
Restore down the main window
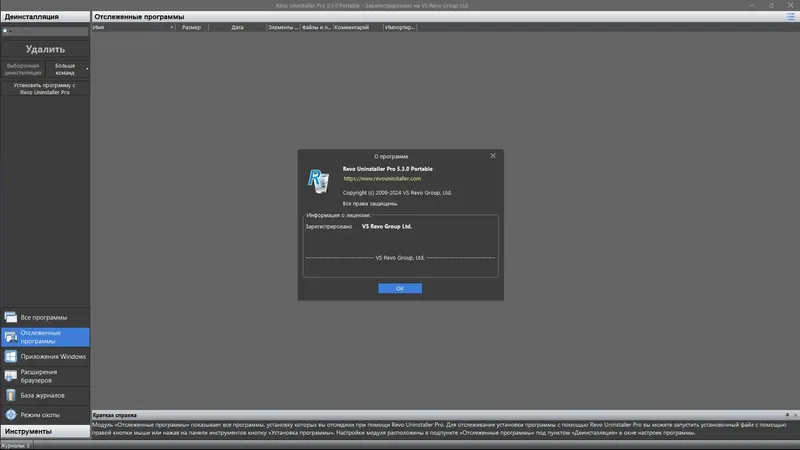[x=771, y=5]
